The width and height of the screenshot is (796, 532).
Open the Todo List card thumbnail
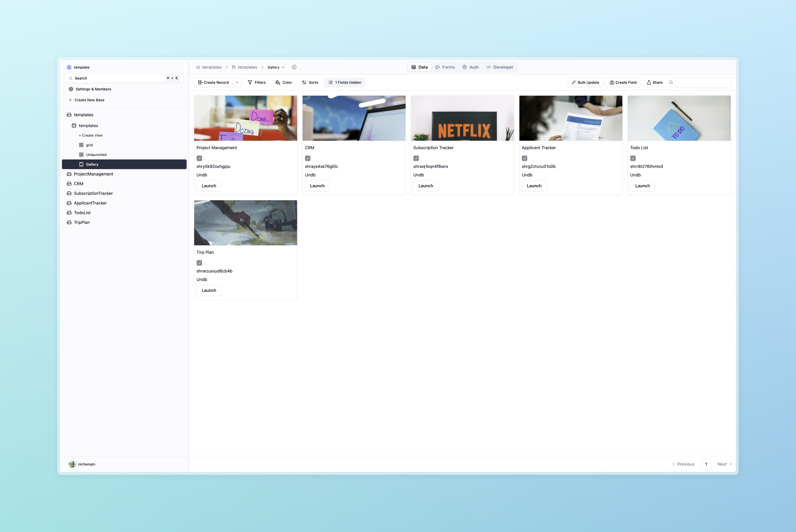point(679,118)
